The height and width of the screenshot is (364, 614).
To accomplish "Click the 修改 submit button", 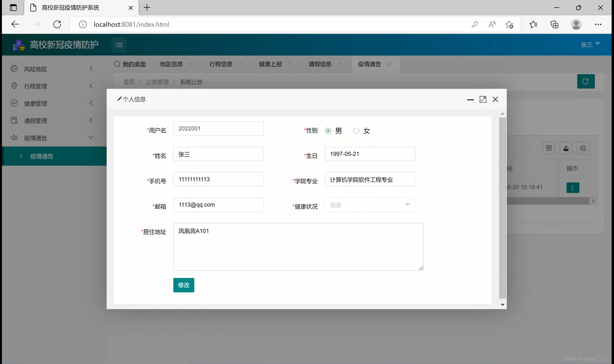I will (183, 285).
